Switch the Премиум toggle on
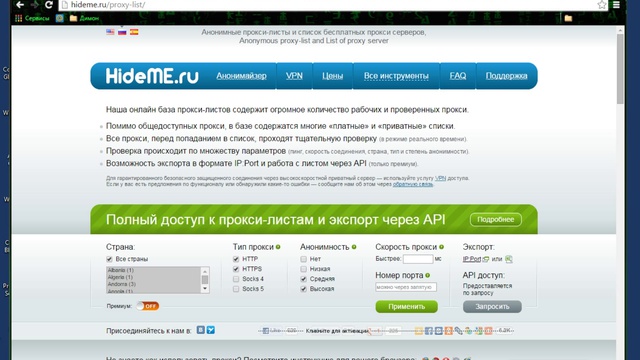Image resolution: width=640 pixels, height=360 pixels. [x=147, y=306]
